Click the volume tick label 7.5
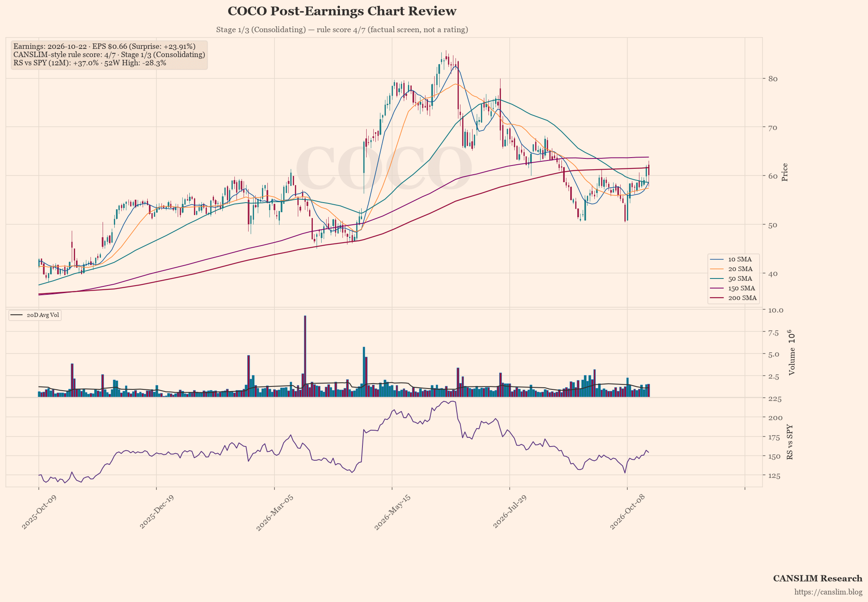Viewport: 868px width, 602px height. (774, 333)
